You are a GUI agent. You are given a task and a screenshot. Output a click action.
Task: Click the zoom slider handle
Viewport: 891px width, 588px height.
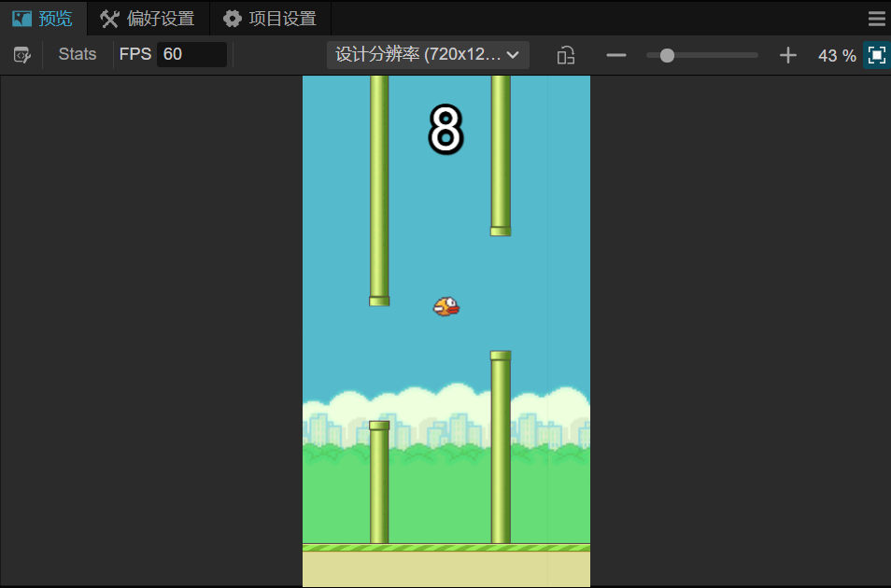pos(667,55)
